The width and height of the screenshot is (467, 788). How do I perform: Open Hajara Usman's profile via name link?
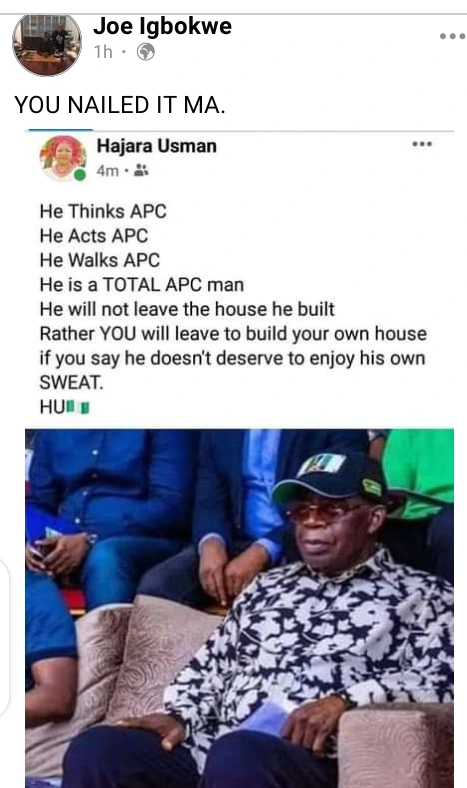click(x=156, y=146)
